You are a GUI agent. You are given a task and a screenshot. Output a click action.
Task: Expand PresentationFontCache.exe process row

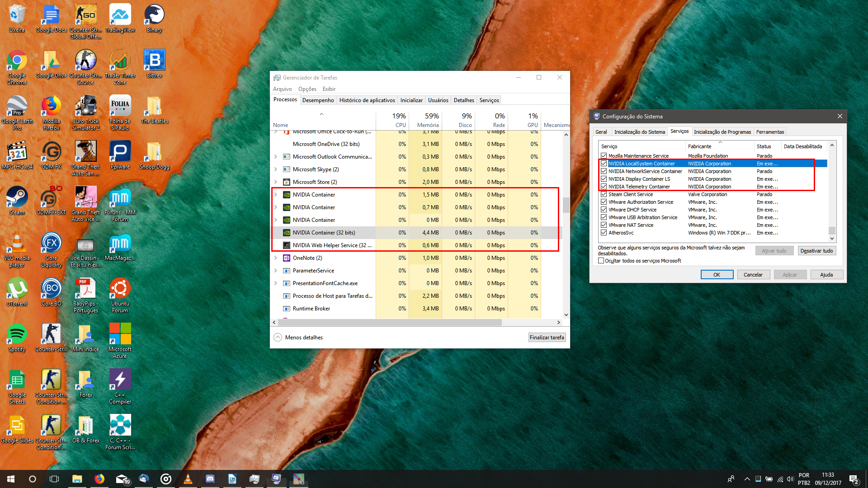pyautogui.click(x=276, y=283)
